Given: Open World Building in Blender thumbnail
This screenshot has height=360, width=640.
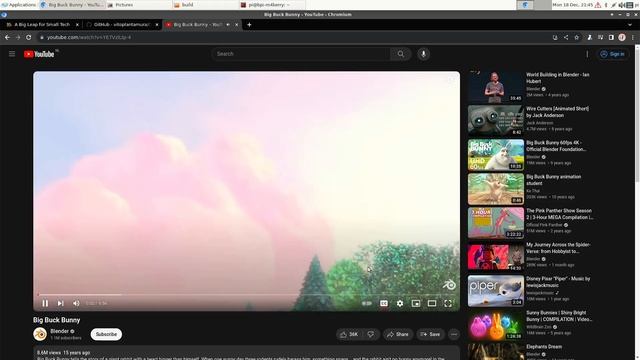Looking at the screenshot, I should tap(496, 87).
